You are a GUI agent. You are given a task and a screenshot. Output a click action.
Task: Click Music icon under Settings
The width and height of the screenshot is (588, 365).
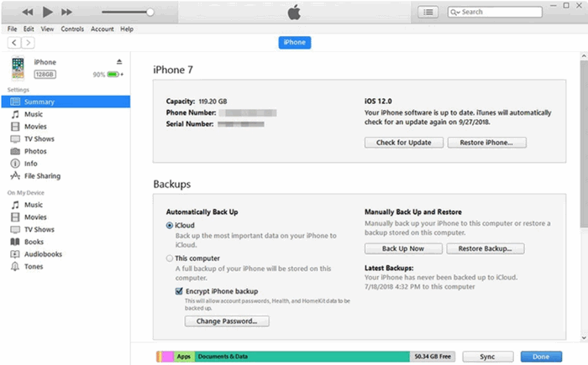[15, 114]
